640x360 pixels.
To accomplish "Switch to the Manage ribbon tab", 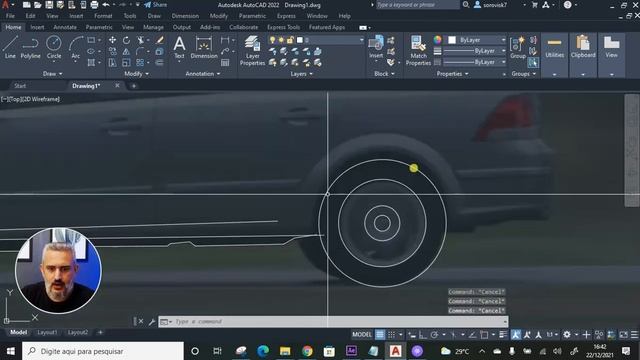I will click(153, 27).
